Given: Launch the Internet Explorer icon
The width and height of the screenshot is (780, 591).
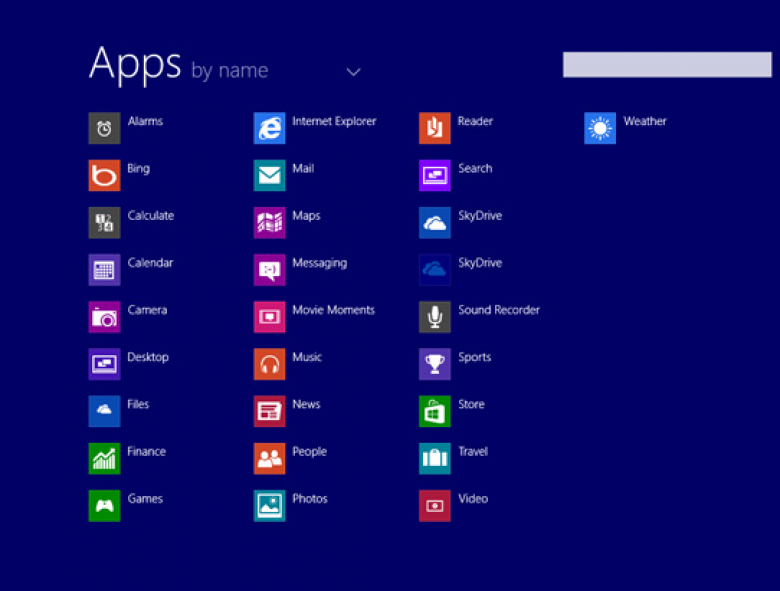Looking at the screenshot, I should coord(270,128).
